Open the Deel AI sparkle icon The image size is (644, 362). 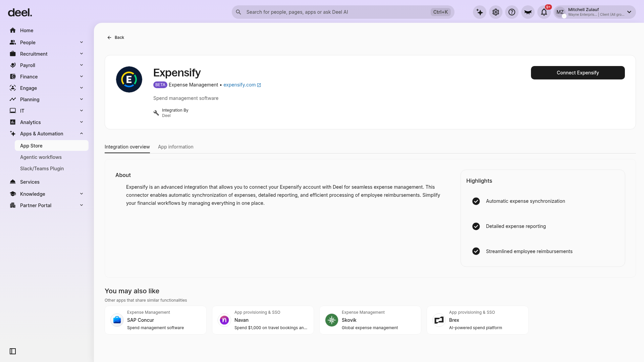click(480, 12)
